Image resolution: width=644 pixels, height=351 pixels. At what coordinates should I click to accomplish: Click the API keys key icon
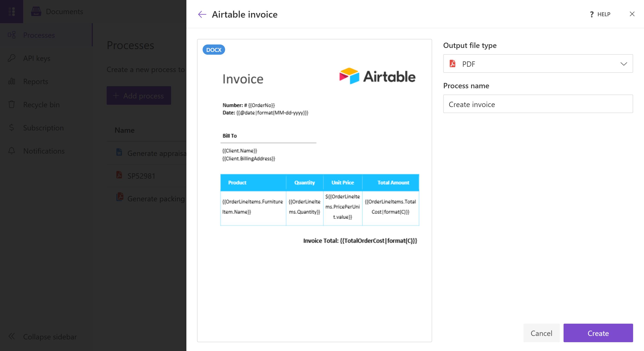(x=12, y=58)
